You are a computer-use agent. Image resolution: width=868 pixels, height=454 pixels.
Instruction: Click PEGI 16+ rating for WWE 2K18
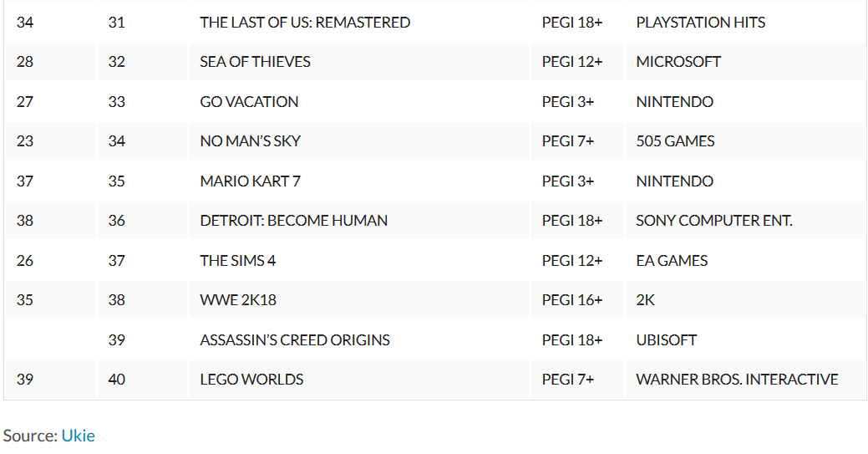point(571,300)
